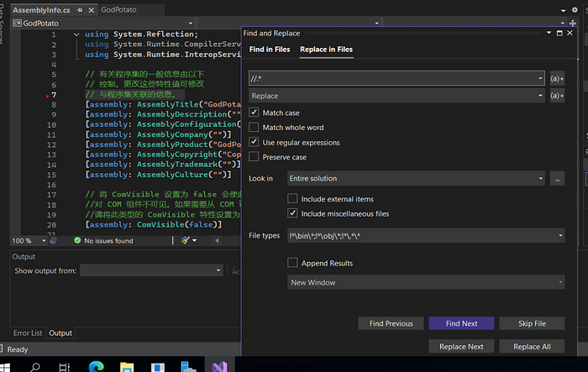Toggle Use regular expressions checkbox
The width and height of the screenshot is (588, 372).
(x=254, y=142)
